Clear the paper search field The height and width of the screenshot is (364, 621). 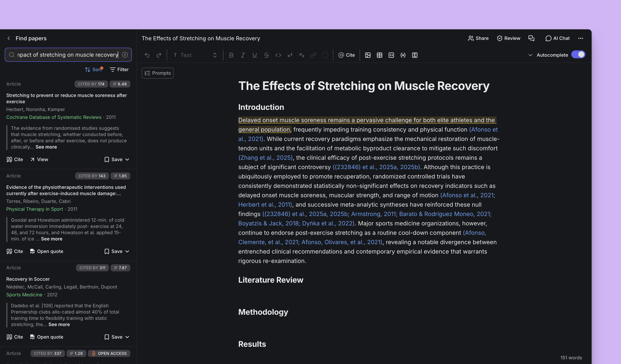pos(125,55)
